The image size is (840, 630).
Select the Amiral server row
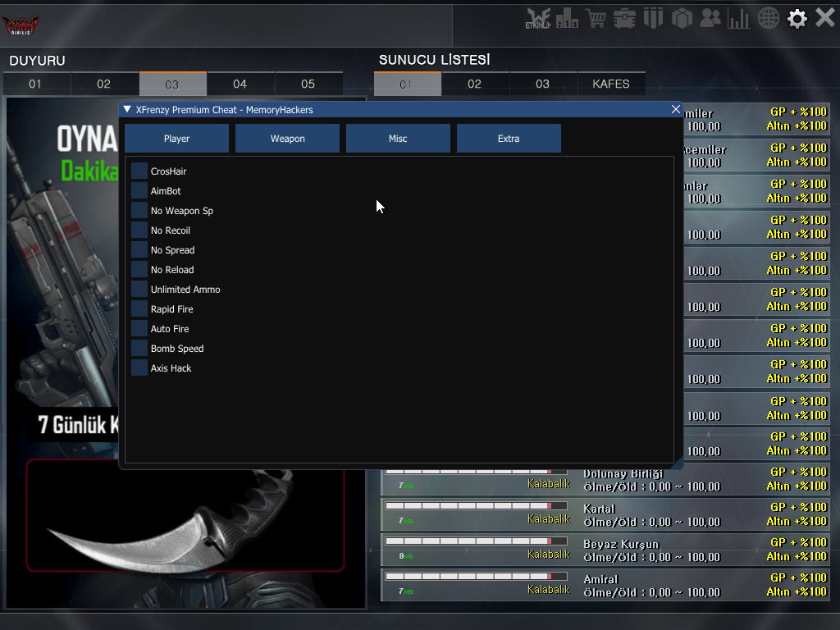pyautogui.click(x=605, y=586)
